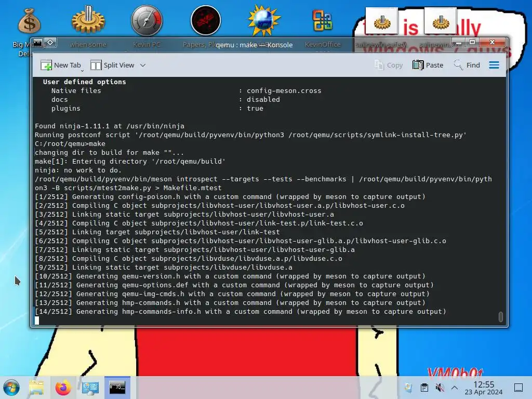Click the '[1/2512] Generating config-poison.h' line
This screenshot has height=399, width=532.
[x=230, y=197]
